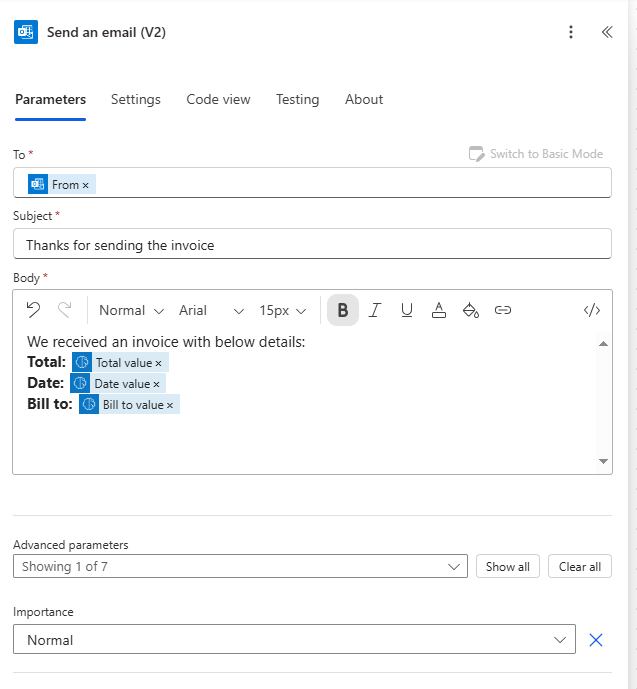Open the Code view tab
The height and width of the screenshot is (689, 637).
218,99
